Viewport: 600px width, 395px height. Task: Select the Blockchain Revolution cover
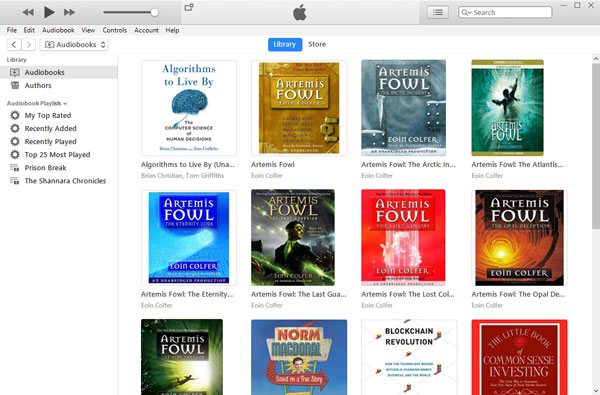pos(409,357)
